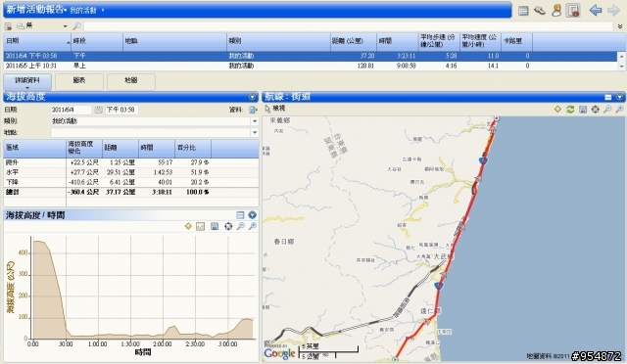Open the 海拔高度 panel header menu arrow
Image resolution: width=627 pixels, height=364 pixels.
[x=252, y=97]
